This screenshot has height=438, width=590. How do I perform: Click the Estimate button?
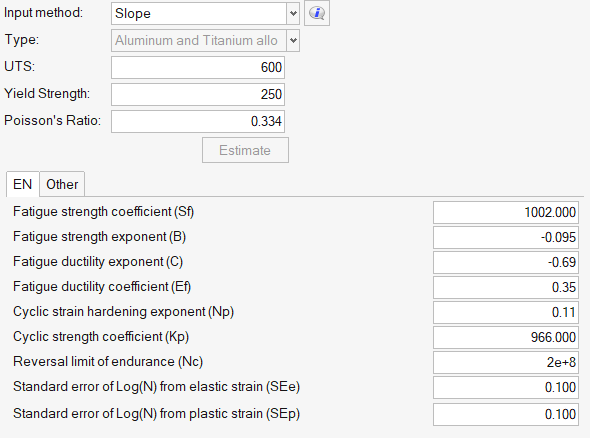click(245, 150)
